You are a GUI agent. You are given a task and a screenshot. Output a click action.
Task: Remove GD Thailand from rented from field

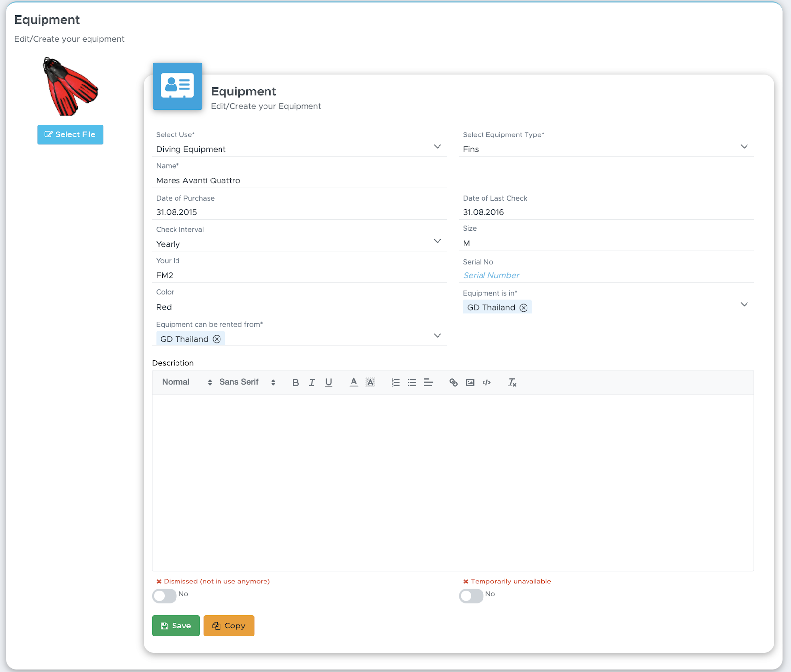click(x=217, y=339)
